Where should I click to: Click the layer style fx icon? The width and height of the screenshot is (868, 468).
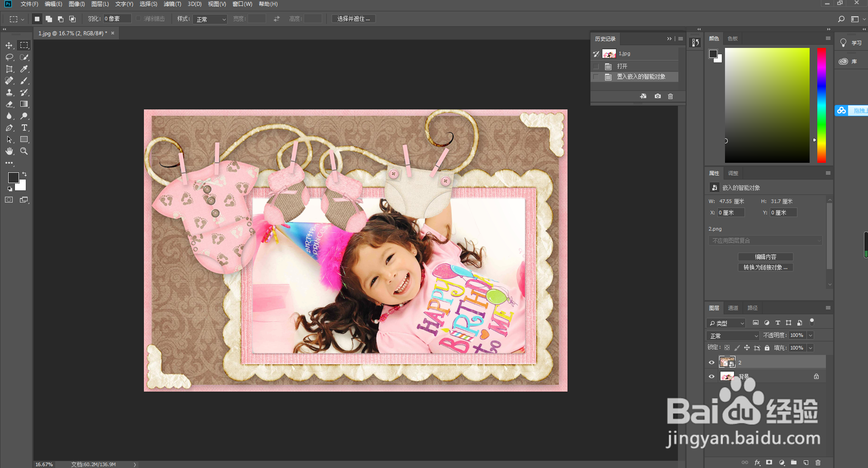pyautogui.click(x=757, y=463)
